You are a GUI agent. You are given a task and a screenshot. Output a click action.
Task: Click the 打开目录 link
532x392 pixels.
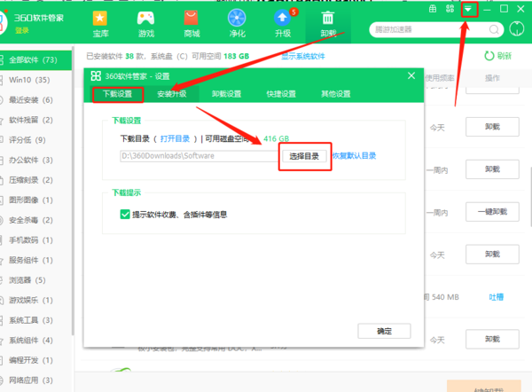click(x=174, y=139)
